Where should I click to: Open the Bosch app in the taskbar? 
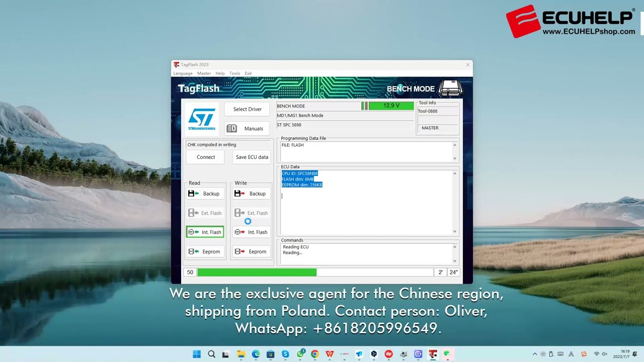[345, 354]
